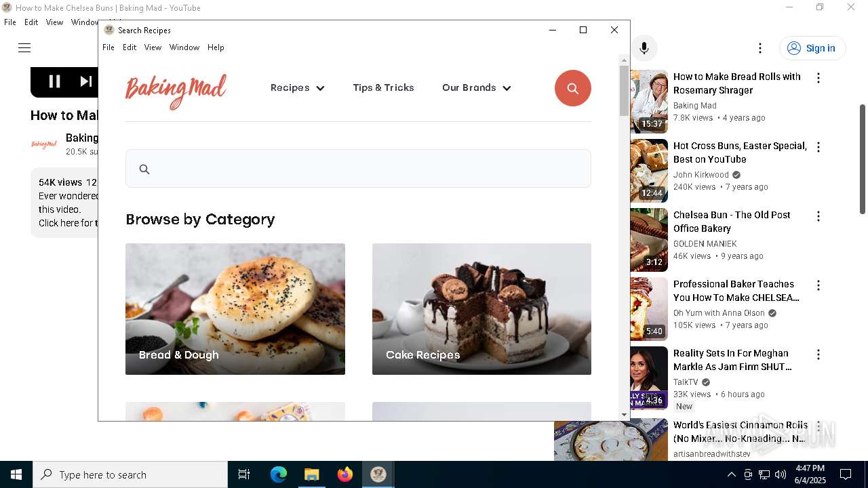Click Oh Yum with Anna Olson channel name
Image resolution: width=868 pixels, height=488 pixels.
(719, 313)
